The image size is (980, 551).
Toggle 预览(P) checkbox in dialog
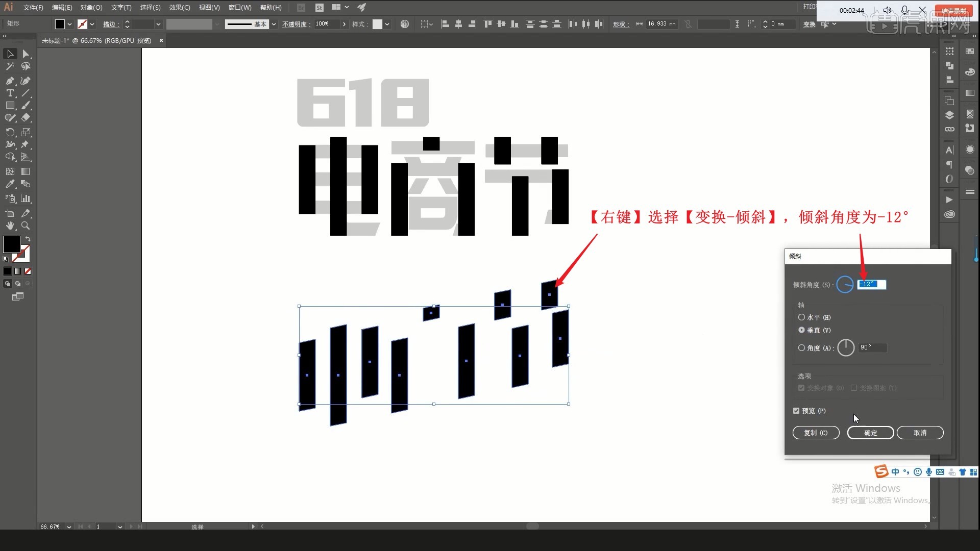797,410
